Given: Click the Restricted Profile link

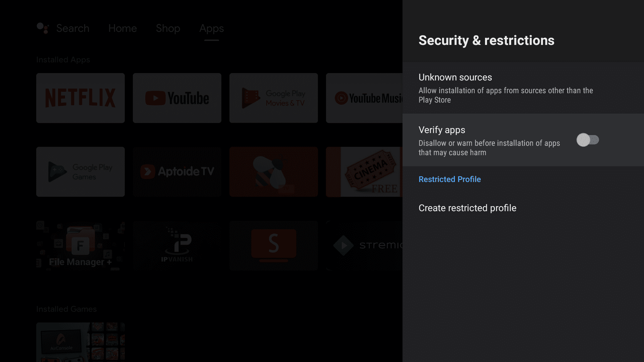Looking at the screenshot, I should tap(450, 179).
